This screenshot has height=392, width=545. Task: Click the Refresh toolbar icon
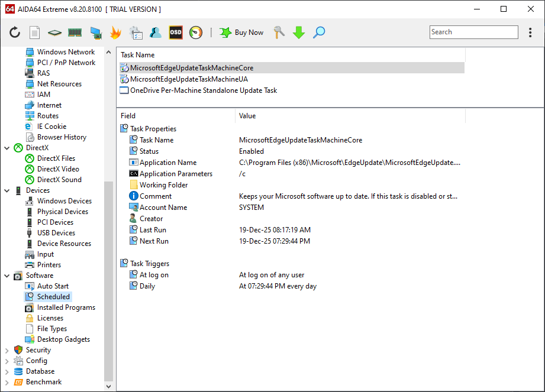tap(15, 33)
